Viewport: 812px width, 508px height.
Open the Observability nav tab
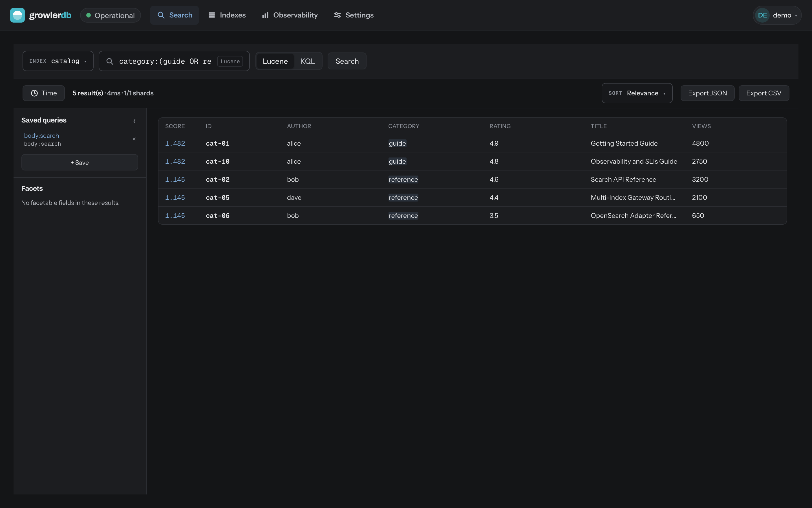[290, 15]
